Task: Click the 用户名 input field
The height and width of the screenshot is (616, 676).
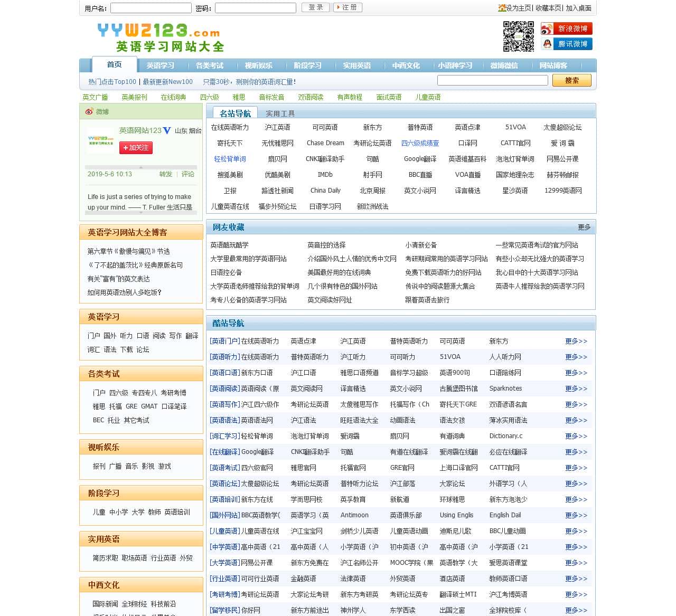Action: [x=151, y=8]
